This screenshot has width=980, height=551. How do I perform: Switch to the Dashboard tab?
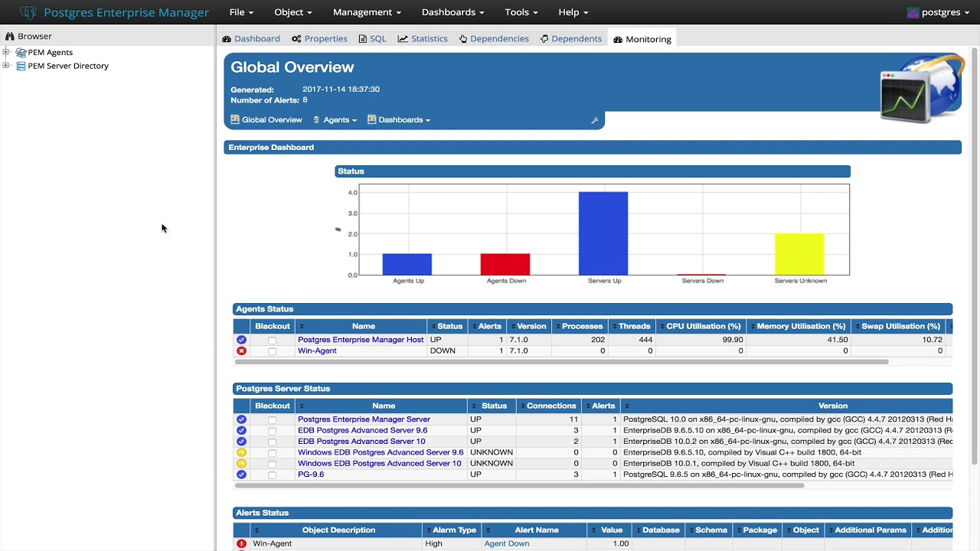coord(251,39)
